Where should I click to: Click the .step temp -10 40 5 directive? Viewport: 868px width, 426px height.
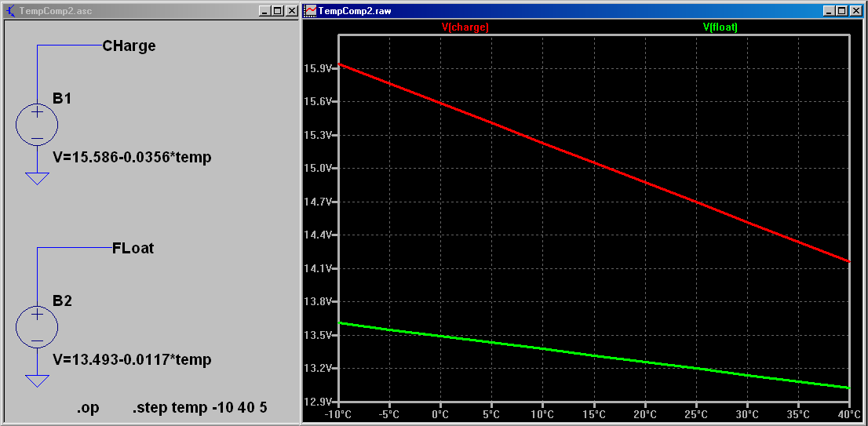click(x=200, y=408)
